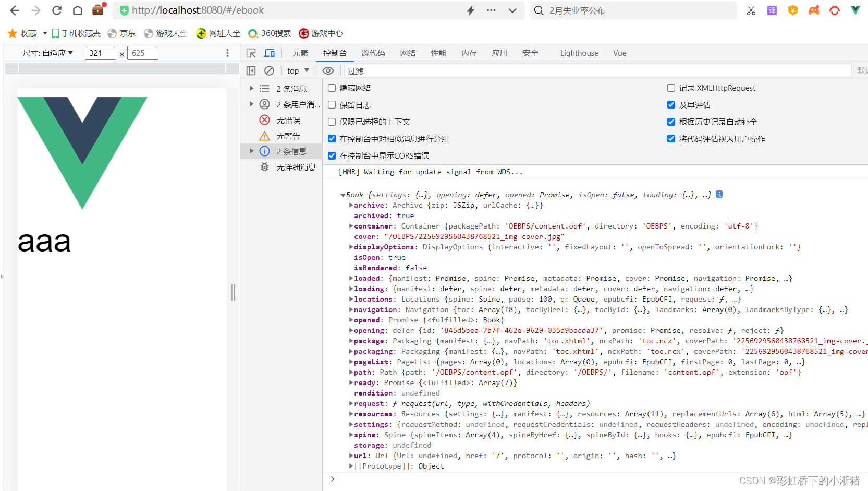Open the scissors screenshot tool
This screenshot has width=868, height=491.
pos(751,10)
